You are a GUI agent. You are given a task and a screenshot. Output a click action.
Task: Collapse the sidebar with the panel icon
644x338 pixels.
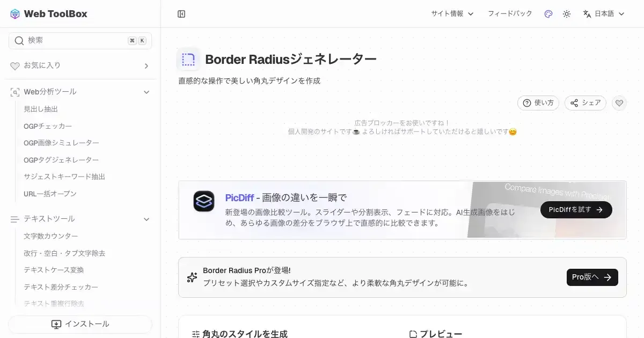pyautogui.click(x=181, y=14)
